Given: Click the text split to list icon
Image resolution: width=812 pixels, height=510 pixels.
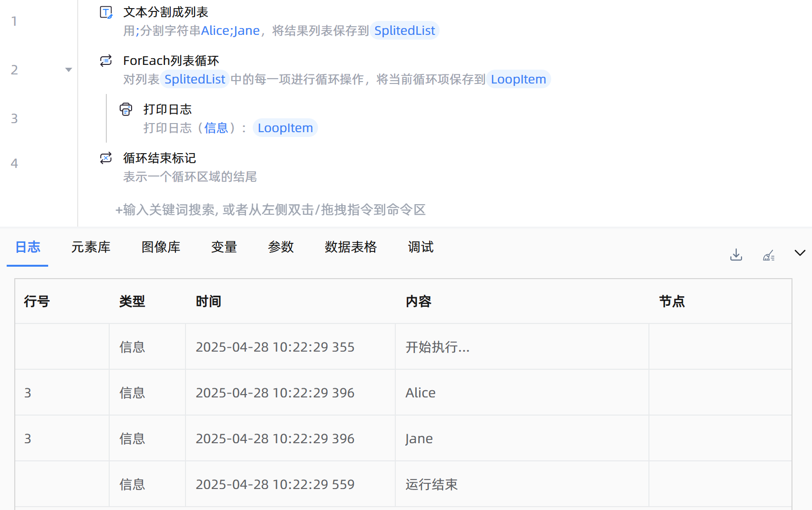Looking at the screenshot, I should [x=106, y=12].
